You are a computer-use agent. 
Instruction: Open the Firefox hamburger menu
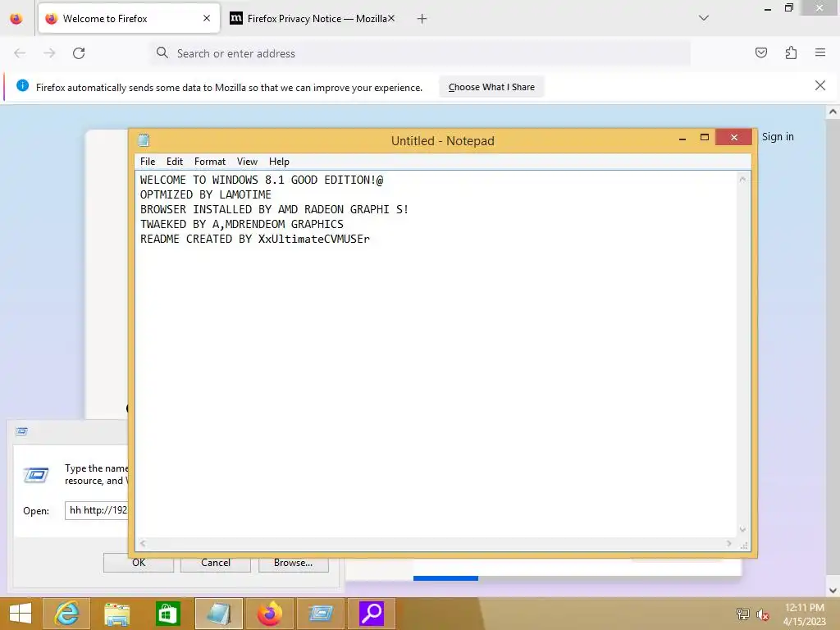[820, 52]
